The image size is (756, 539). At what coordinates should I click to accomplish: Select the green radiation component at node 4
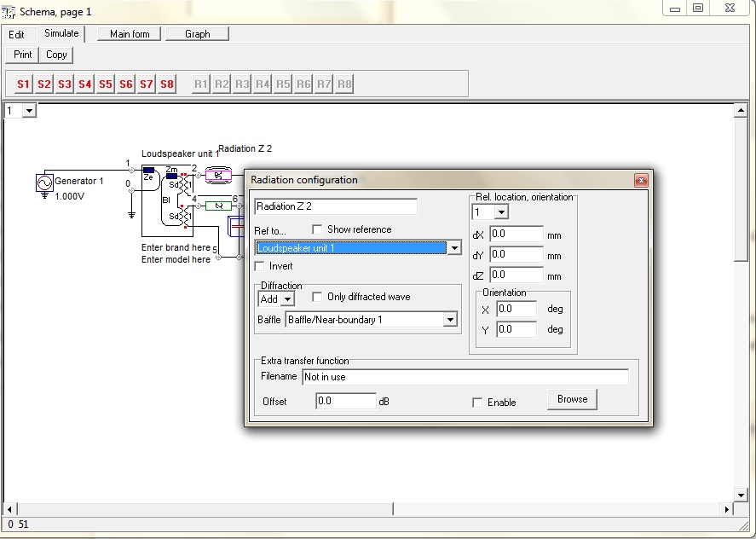(218, 206)
